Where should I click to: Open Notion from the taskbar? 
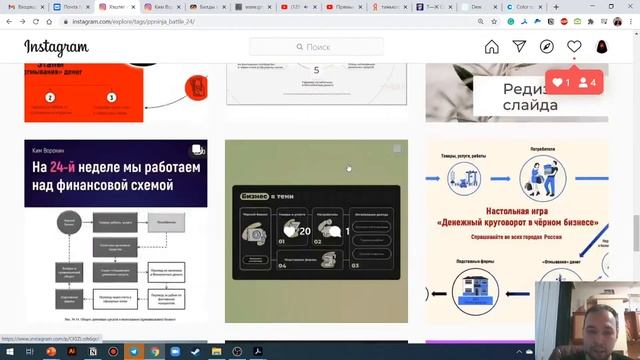(93, 351)
